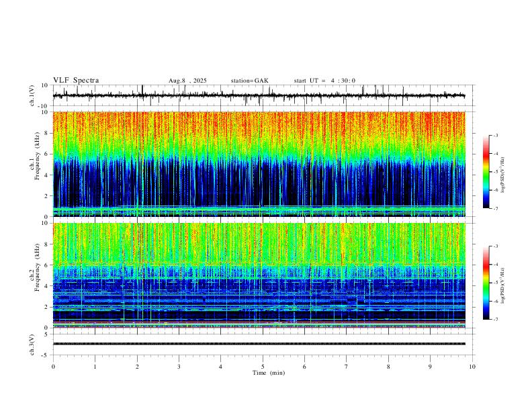Click time axis tick label "7"
Screen dimensions: 532x411
tap(347, 367)
